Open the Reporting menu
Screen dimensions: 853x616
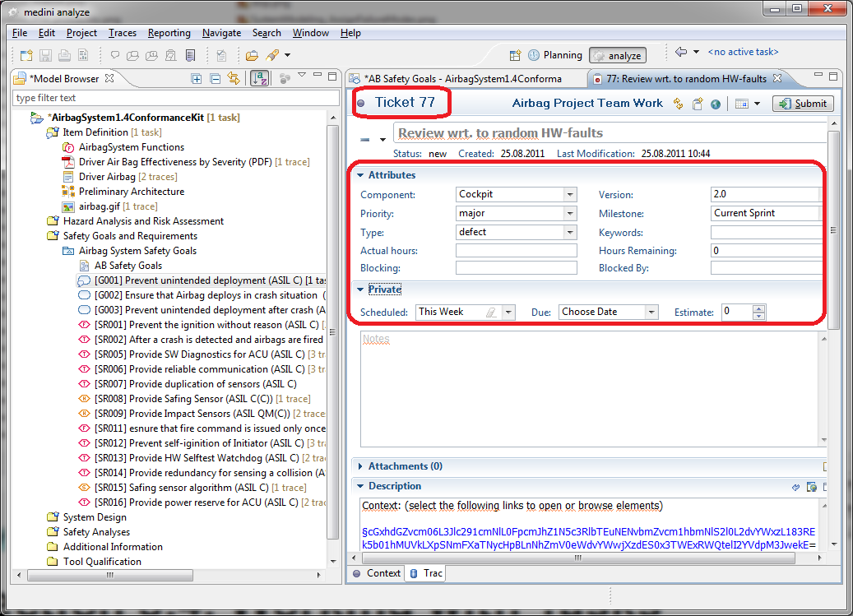click(169, 33)
